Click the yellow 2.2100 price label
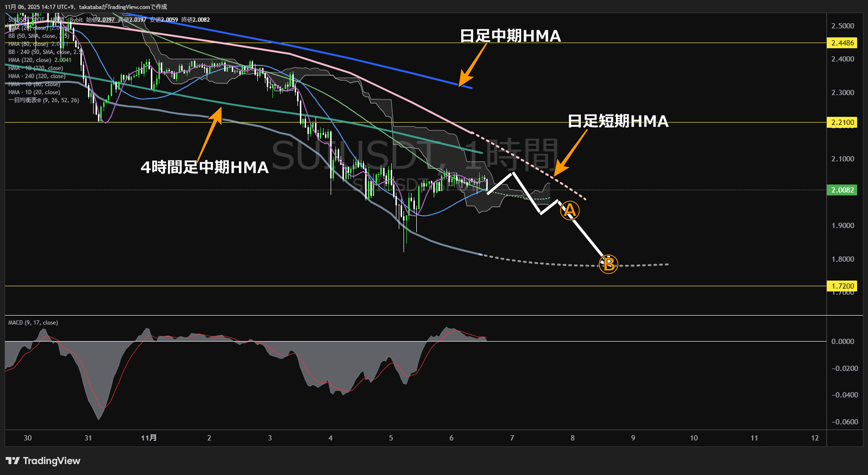868x475 pixels. [842, 123]
